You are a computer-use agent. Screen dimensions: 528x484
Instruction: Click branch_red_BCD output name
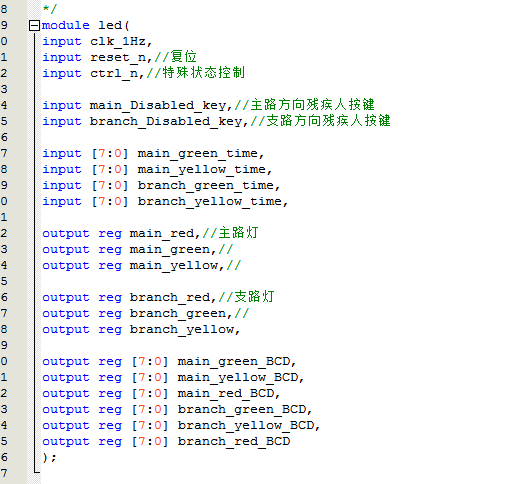click(234, 442)
